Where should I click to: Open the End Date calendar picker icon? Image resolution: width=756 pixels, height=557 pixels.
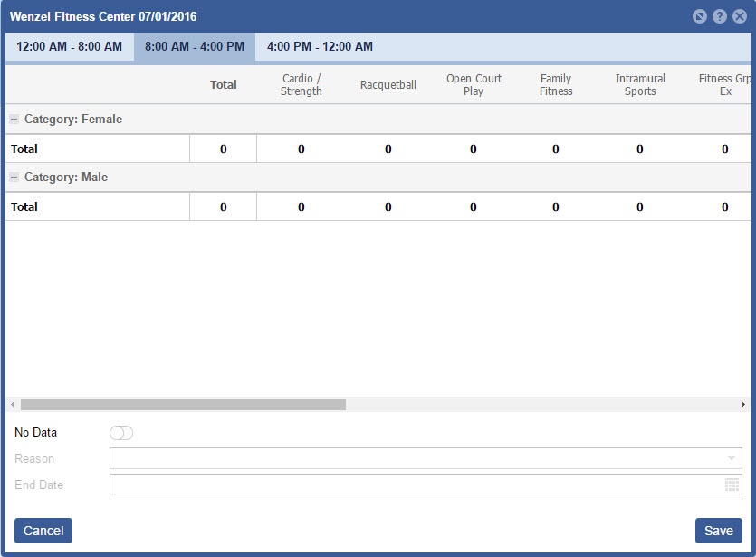point(732,485)
